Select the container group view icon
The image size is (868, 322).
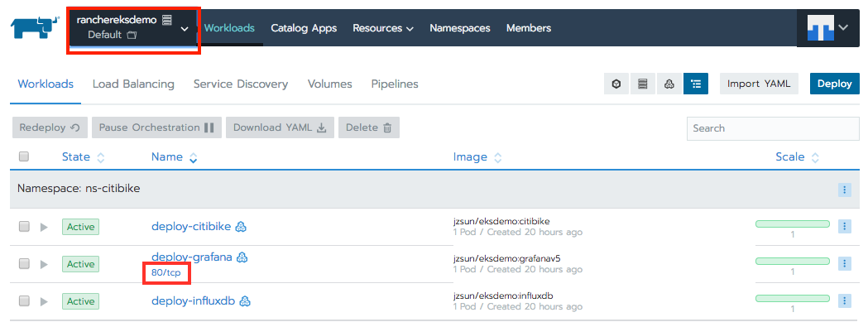pyautogui.click(x=616, y=84)
